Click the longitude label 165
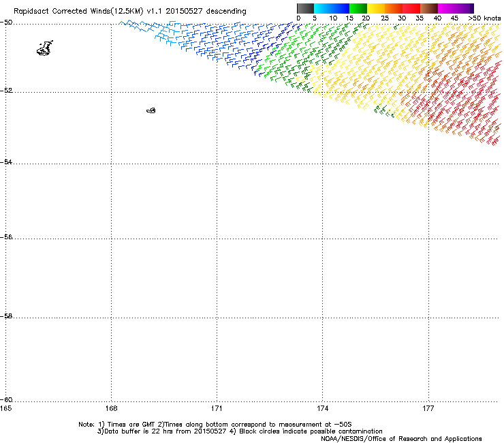Image resolution: width=504 pixels, height=443 pixels. coord(5,408)
